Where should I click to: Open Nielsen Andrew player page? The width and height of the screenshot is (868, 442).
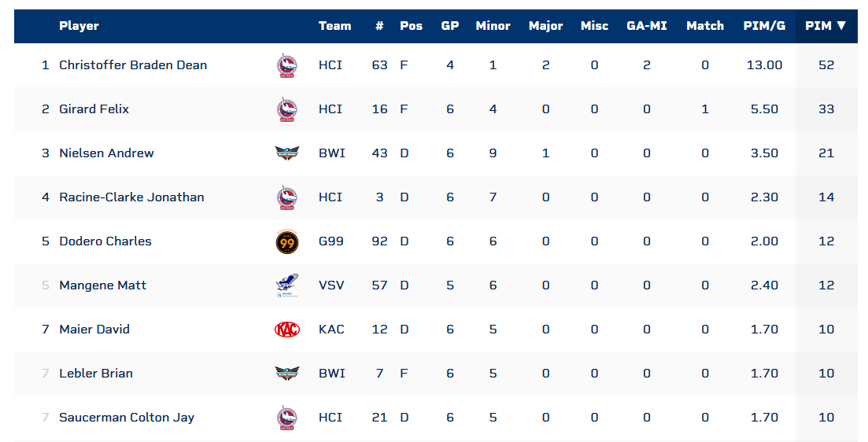[x=106, y=153]
